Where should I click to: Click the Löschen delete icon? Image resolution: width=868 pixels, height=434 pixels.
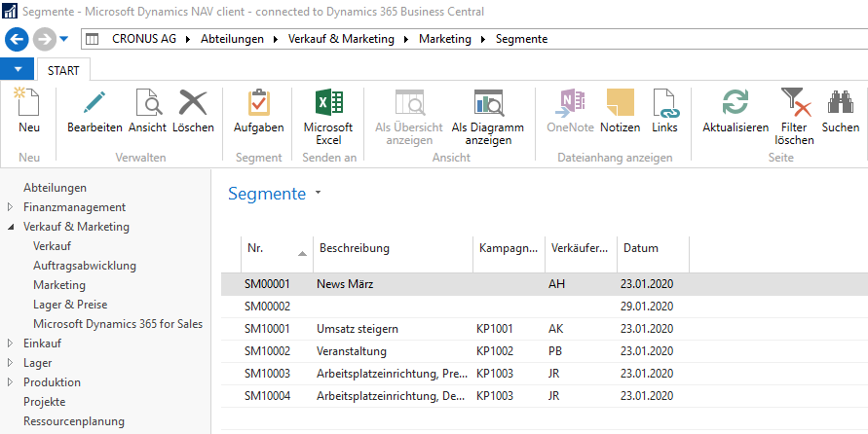point(193,102)
